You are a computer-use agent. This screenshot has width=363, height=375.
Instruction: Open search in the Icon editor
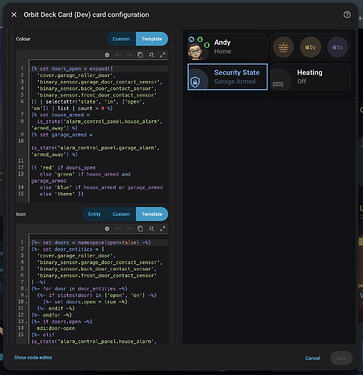coord(151,229)
